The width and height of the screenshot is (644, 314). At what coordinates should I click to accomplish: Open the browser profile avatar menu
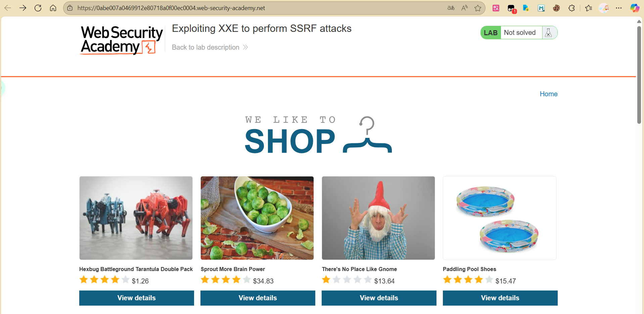coord(604,8)
